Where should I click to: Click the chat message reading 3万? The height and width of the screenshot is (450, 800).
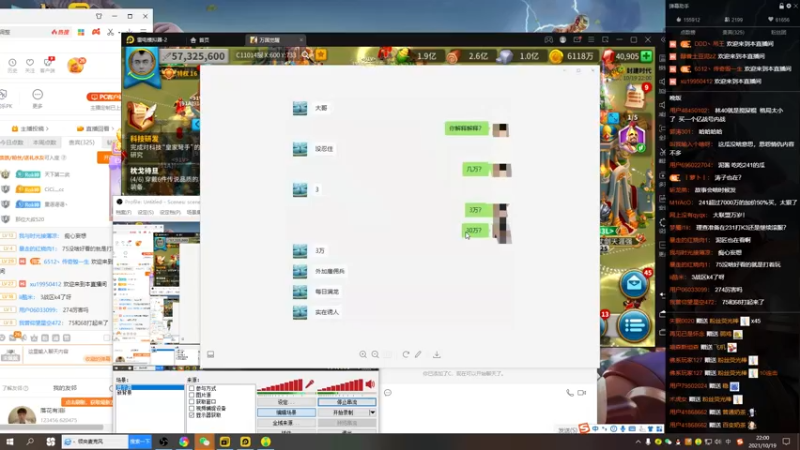319,251
